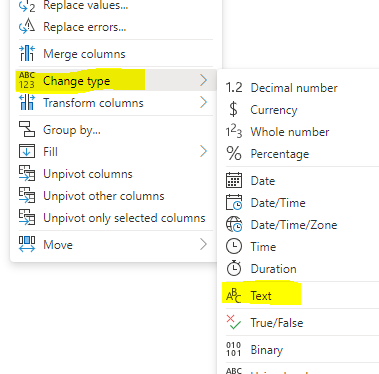Click the Group by icon
Screen dimensions: 379x374
(27, 129)
